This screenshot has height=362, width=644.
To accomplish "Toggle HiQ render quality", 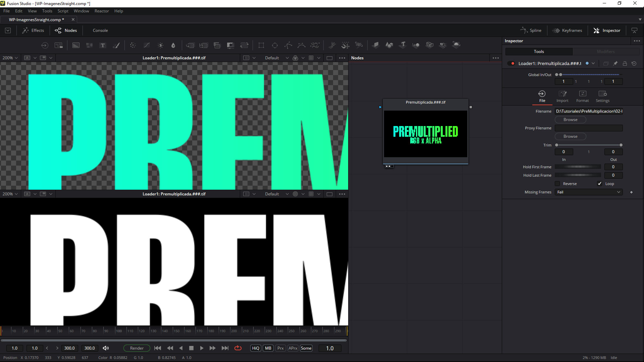I will (x=256, y=348).
